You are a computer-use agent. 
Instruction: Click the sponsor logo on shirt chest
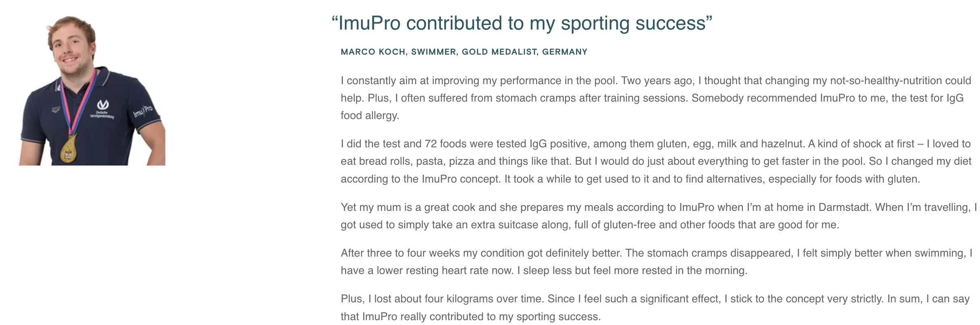tap(103, 108)
